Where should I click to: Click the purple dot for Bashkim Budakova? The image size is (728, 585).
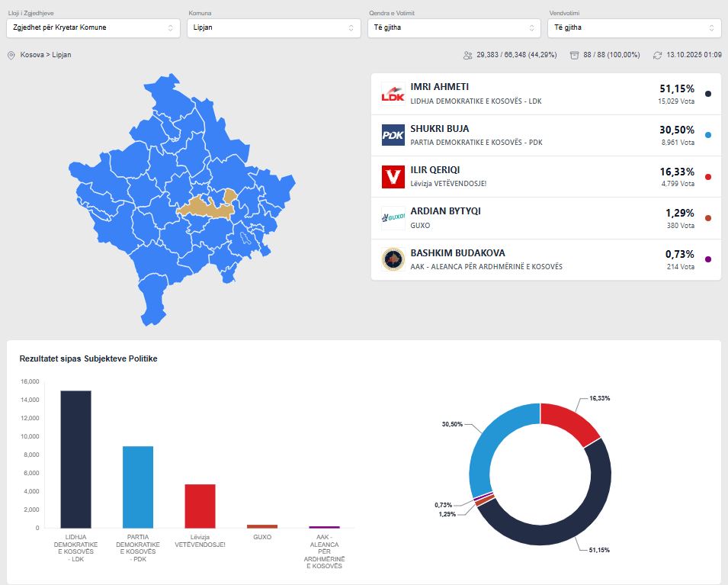pos(708,259)
